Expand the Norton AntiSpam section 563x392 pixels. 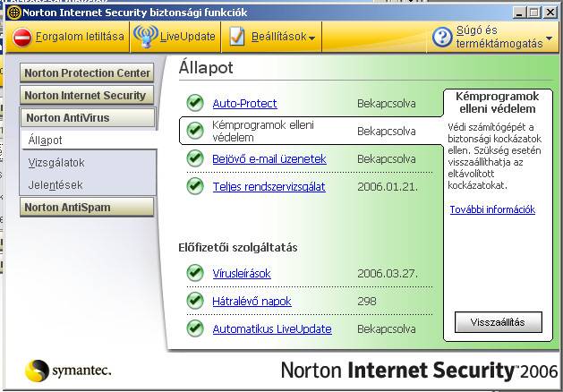pyautogui.click(x=87, y=208)
